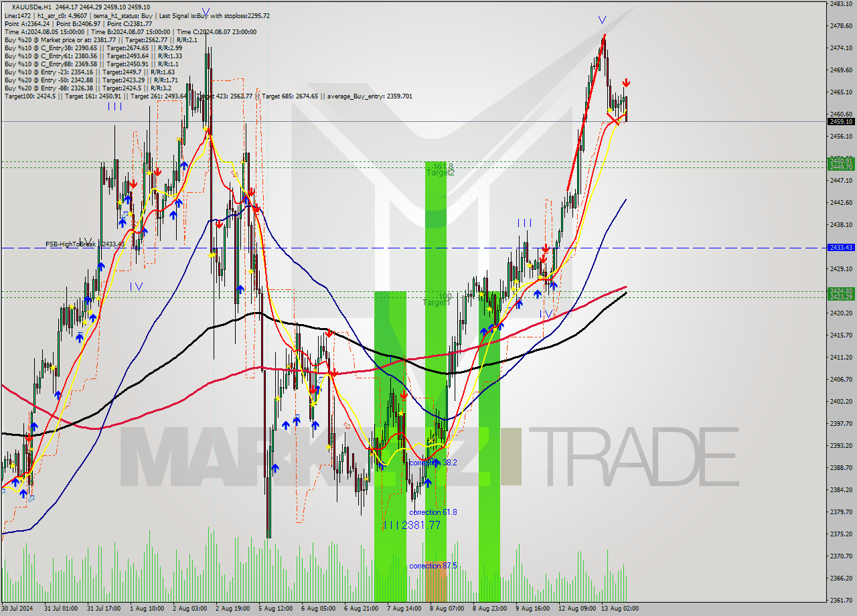Click the red down arrow above latest candles
Screen dimensions: 857x616
tap(626, 82)
